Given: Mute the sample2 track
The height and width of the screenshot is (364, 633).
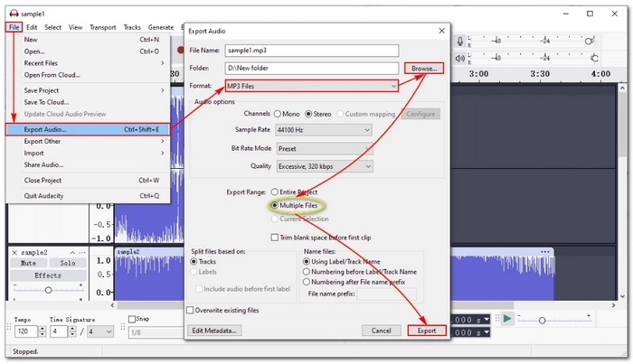Looking at the screenshot, I should tap(28, 263).
